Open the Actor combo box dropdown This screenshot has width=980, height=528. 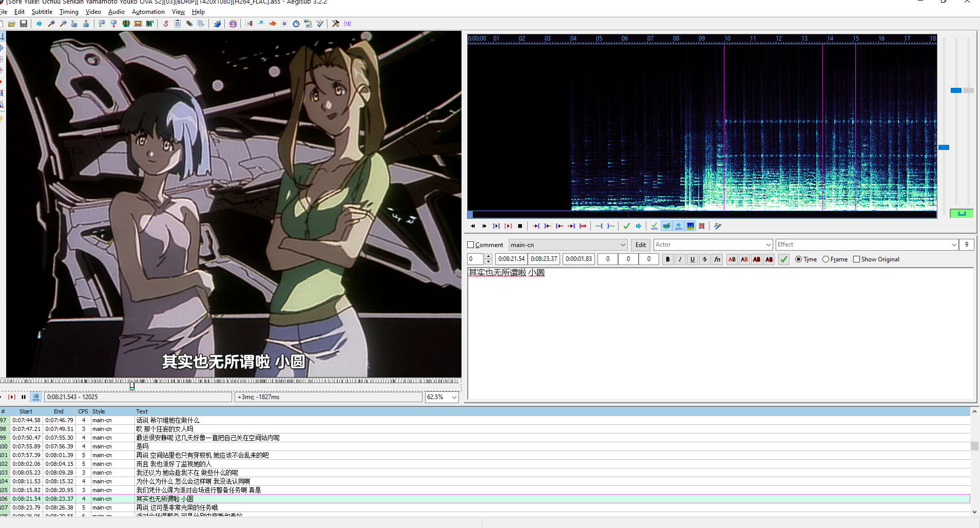click(x=768, y=245)
